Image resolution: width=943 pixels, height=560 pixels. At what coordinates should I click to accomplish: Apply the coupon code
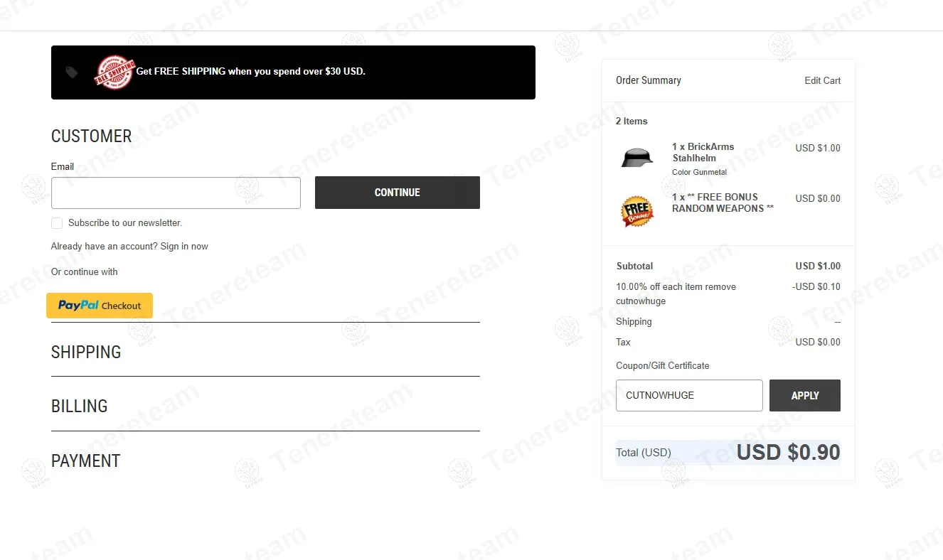point(804,396)
